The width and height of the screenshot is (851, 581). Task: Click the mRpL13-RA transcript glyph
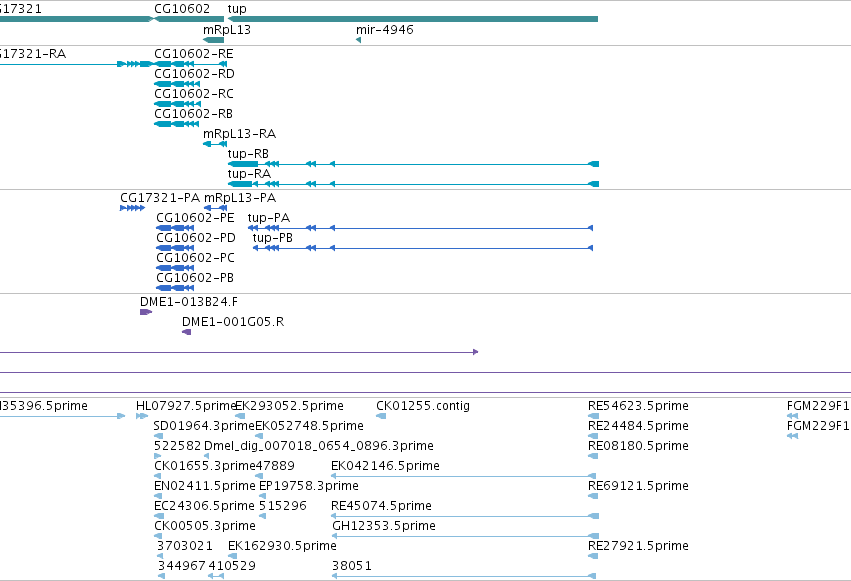tap(215, 144)
